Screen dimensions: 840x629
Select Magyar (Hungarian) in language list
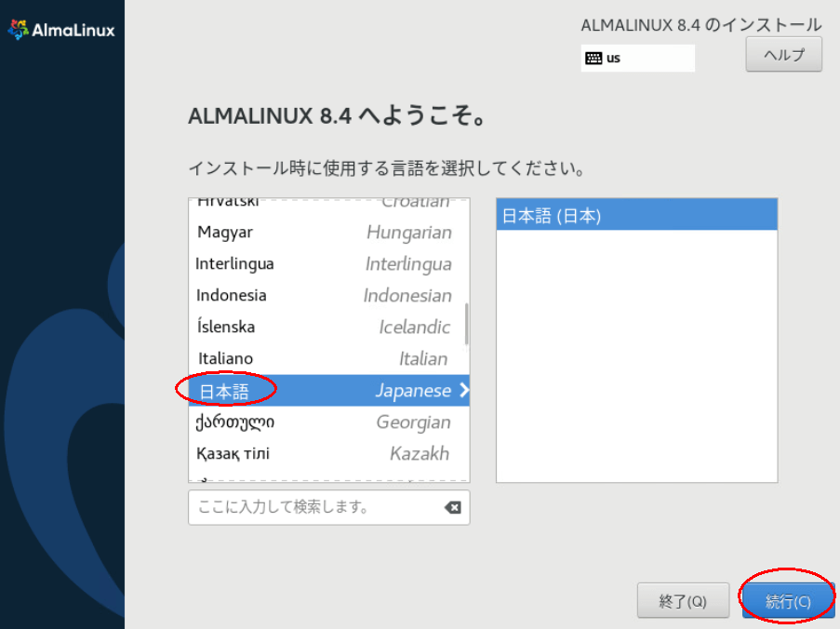click(329, 233)
